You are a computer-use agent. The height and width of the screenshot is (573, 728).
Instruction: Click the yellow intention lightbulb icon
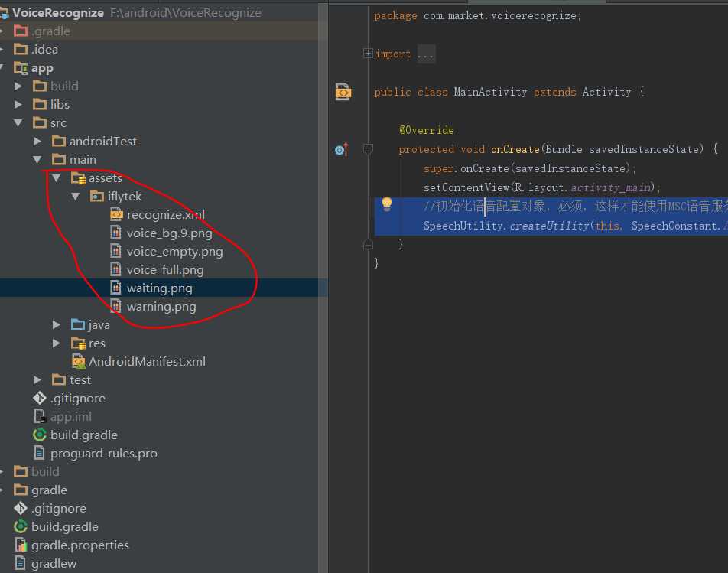[386, 204]
